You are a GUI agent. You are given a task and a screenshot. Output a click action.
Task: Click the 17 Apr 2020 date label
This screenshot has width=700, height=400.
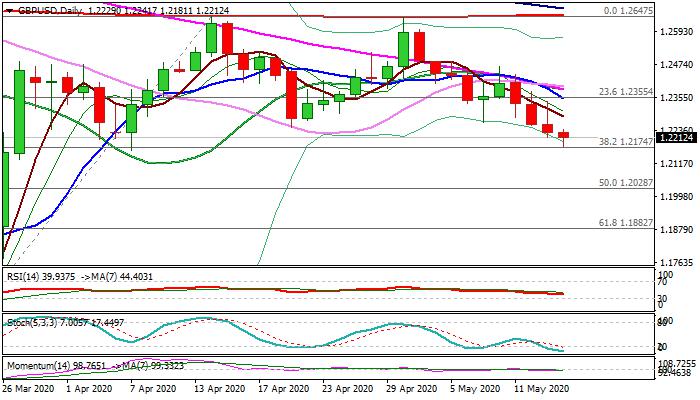[x=284, y=389]
